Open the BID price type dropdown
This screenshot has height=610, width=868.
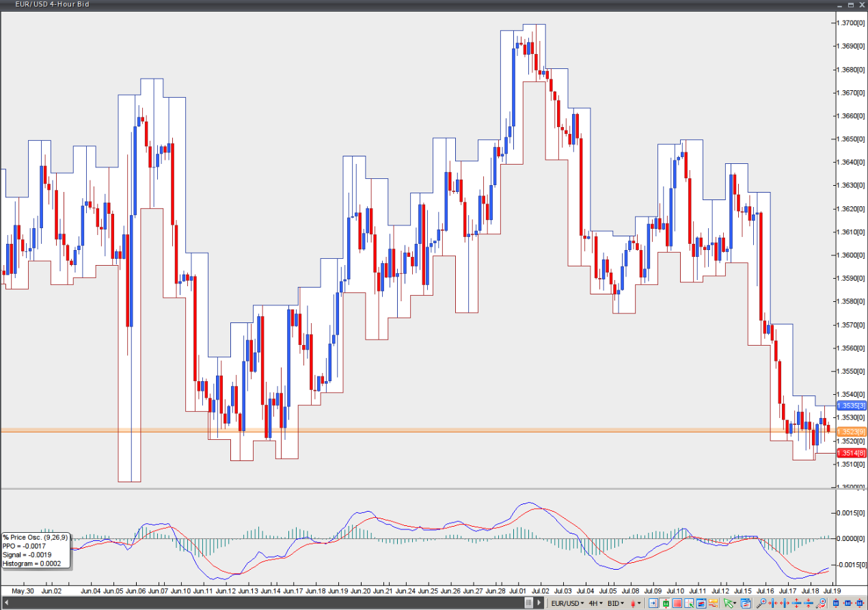click(616, 603)
